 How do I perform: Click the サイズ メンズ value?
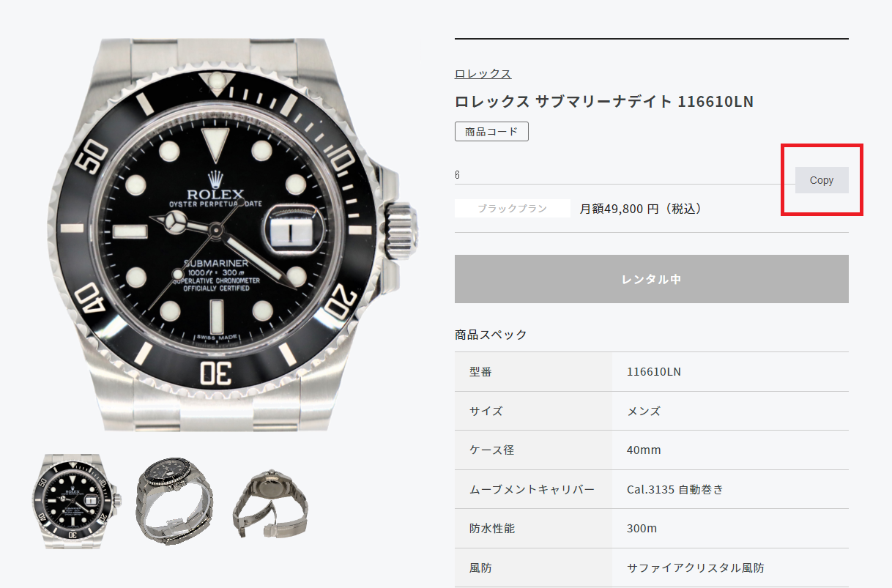644,411
